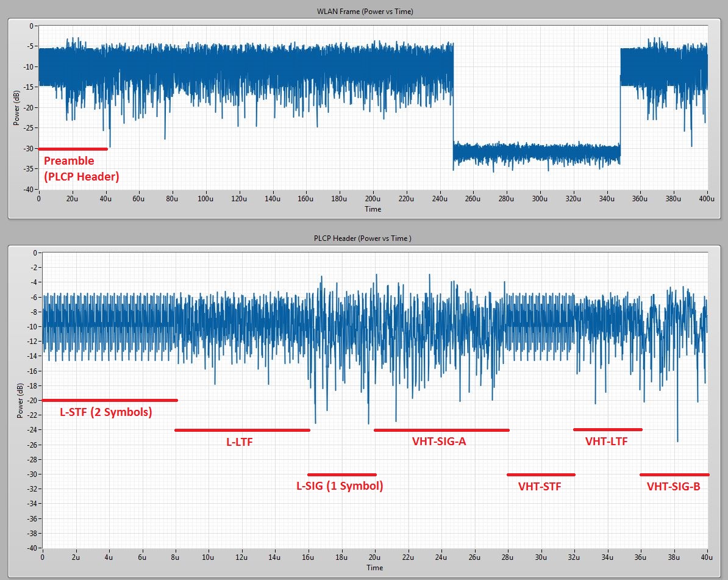
Task: Click the red L-LTF marker bar
Action: pyautogui.click(x=242, y=429)
